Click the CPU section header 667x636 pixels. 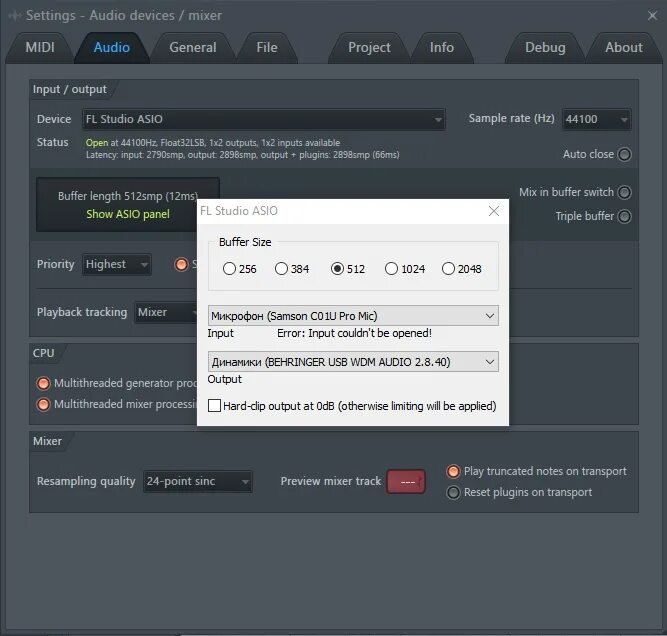click(x=43, y=353)
